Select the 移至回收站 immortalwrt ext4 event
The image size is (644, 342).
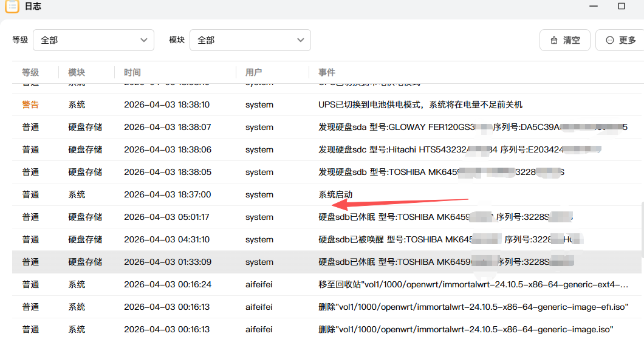(473, 284)
